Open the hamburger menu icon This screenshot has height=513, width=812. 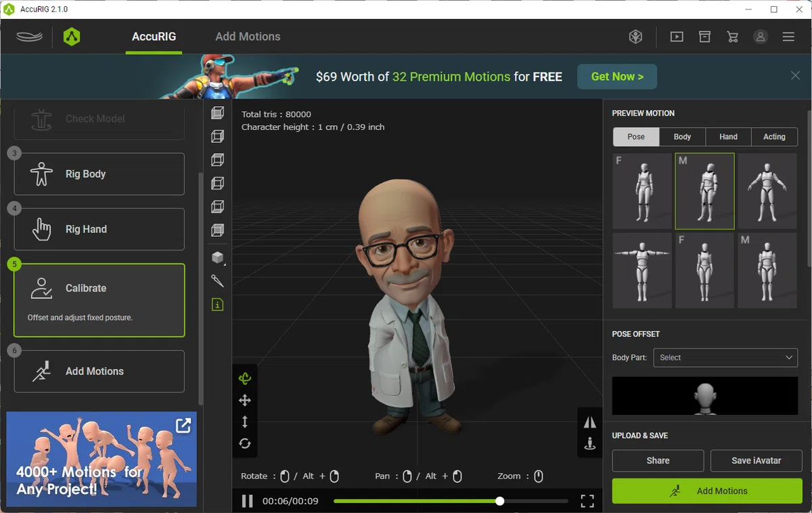788,37
